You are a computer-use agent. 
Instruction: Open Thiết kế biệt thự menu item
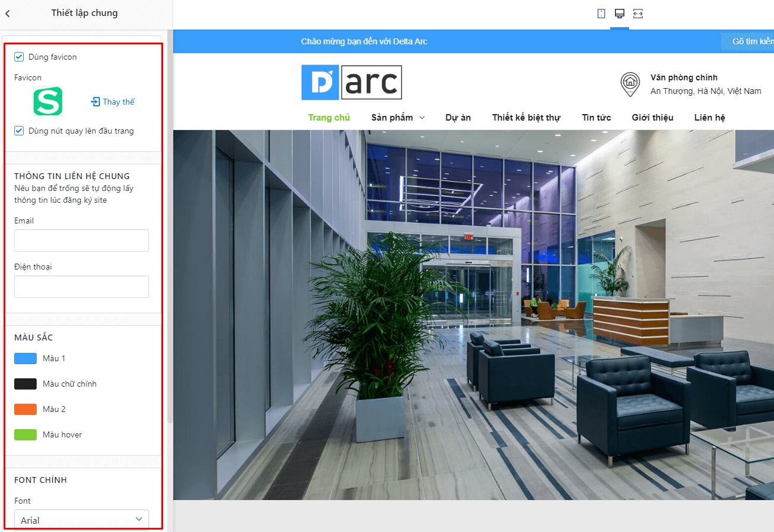[x=526, y=117]
